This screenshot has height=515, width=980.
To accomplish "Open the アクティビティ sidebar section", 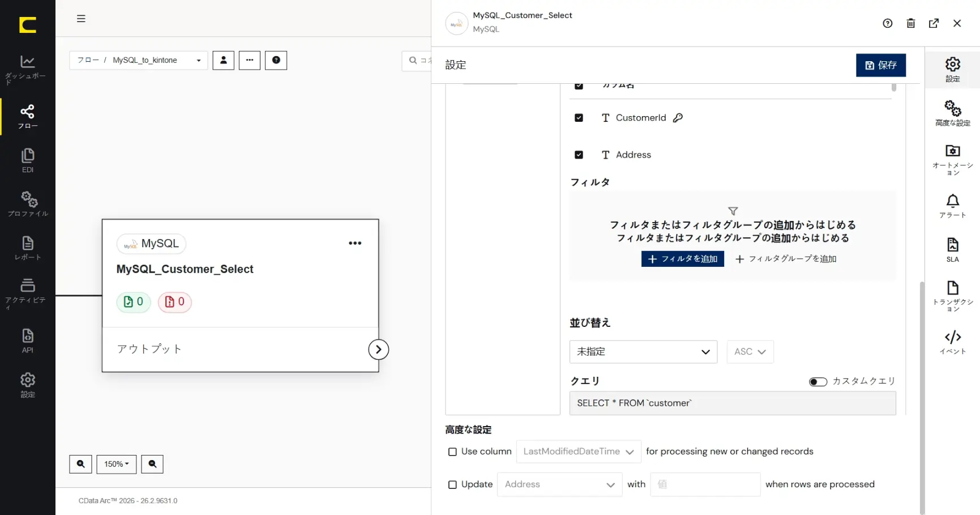I will tap(27, 294).
